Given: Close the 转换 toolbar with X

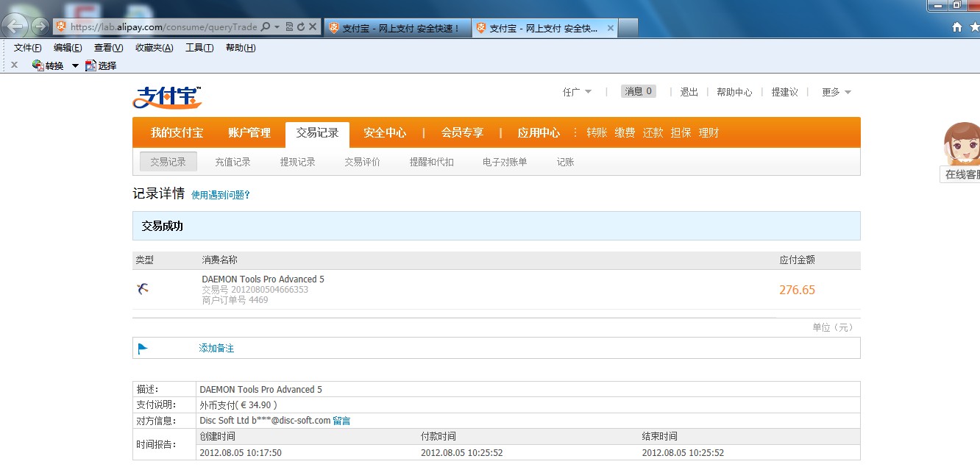Looking at the screenshot, I should point(14,65).
